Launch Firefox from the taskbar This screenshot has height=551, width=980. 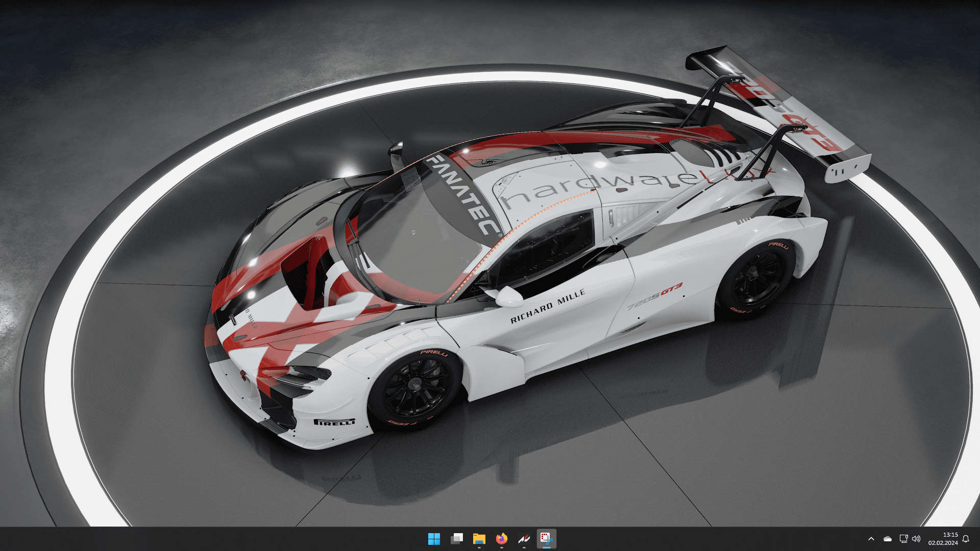tap(502, 539)
